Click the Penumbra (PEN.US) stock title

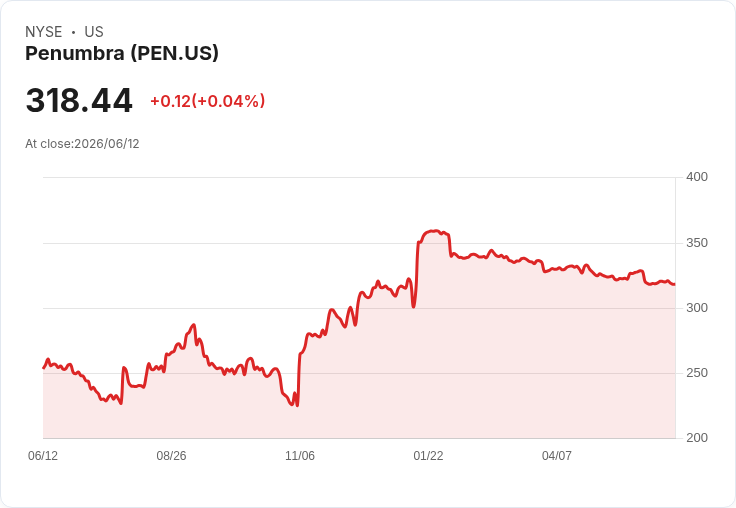(122, 53)
